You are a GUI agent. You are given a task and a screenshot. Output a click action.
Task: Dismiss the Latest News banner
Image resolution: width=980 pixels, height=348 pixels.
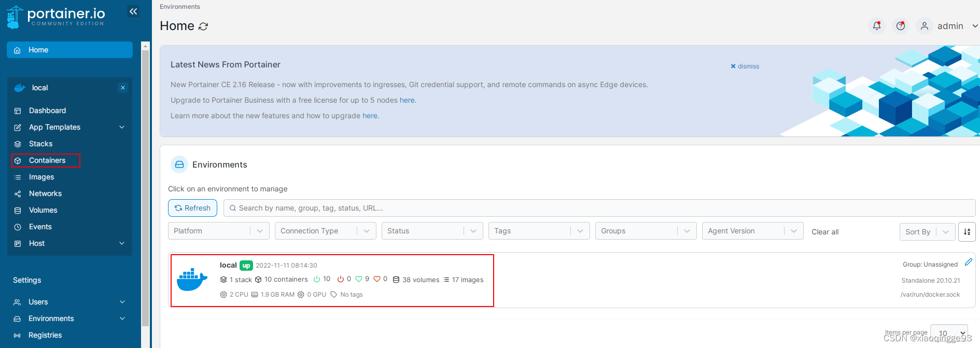click(x=745, y=66)
